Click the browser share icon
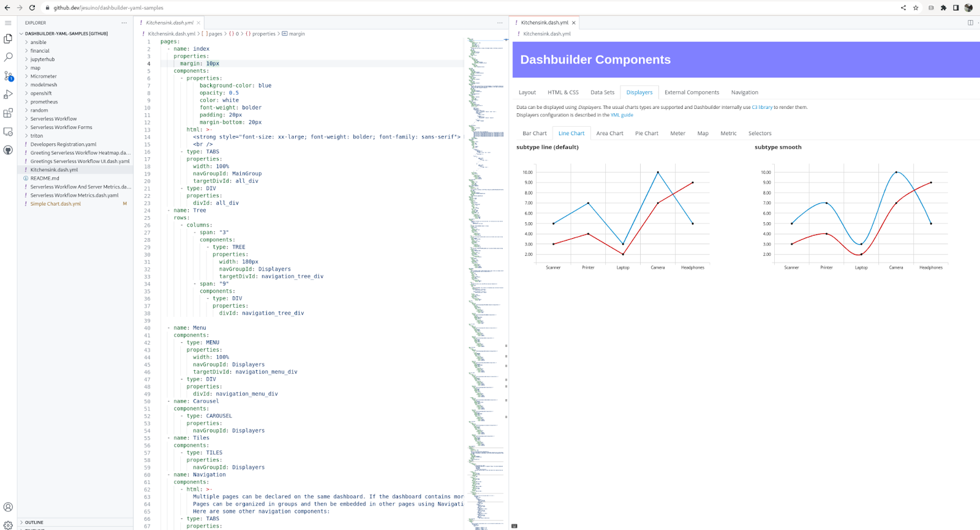 [x=903, y=8]
